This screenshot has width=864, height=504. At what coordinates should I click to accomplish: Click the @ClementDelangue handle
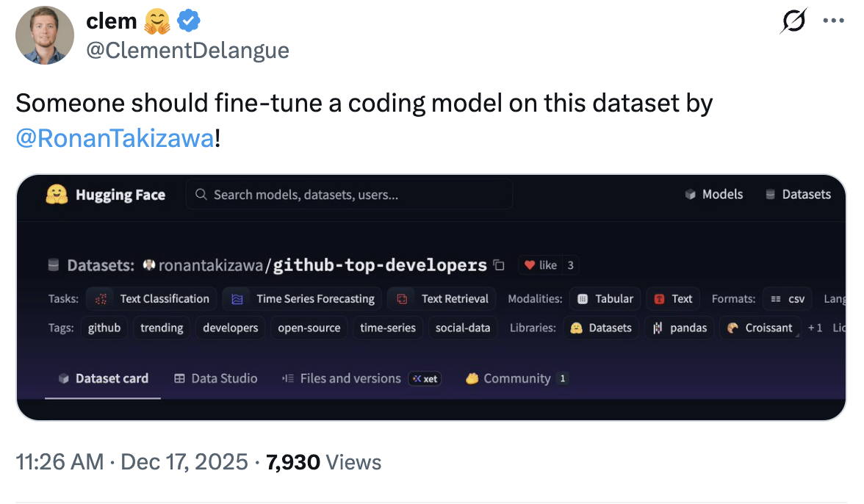click(188, 50)
